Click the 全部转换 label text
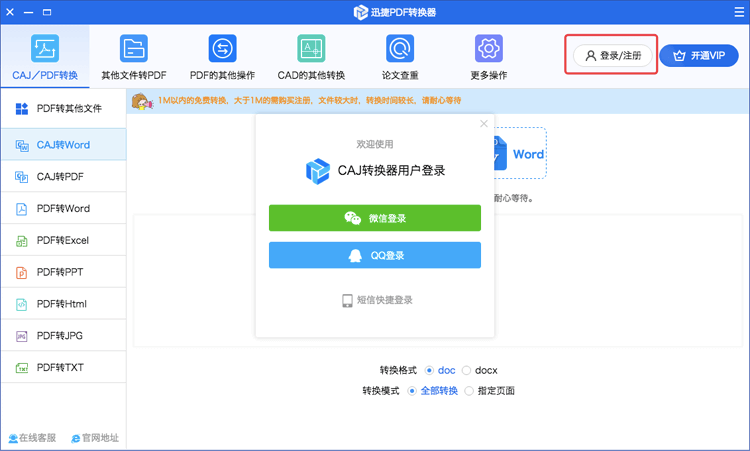This screenshot has width=750, height=451. [x=439, y=391]
